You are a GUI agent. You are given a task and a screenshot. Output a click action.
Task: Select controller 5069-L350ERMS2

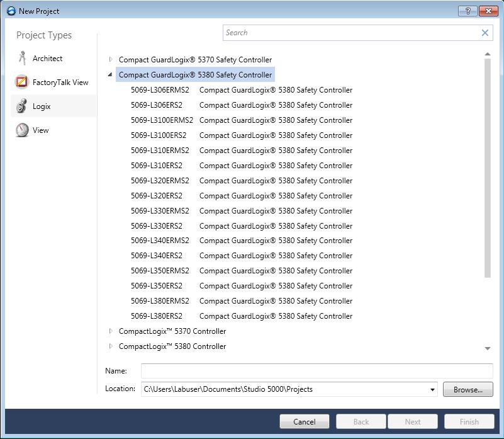(160, 271)
